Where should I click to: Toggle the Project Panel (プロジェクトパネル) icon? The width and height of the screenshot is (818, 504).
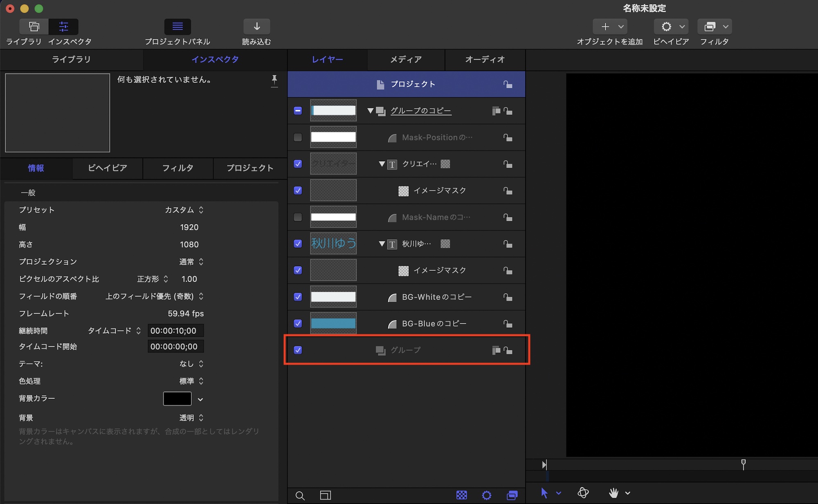pyautogui.click(x=178, y=27)
